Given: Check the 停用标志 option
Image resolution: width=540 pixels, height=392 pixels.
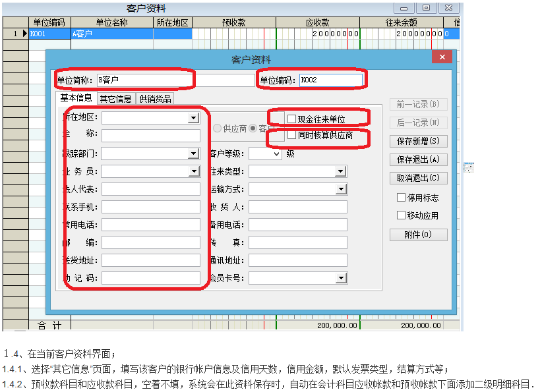Looking at the screenshot, I should click(401, 198).
